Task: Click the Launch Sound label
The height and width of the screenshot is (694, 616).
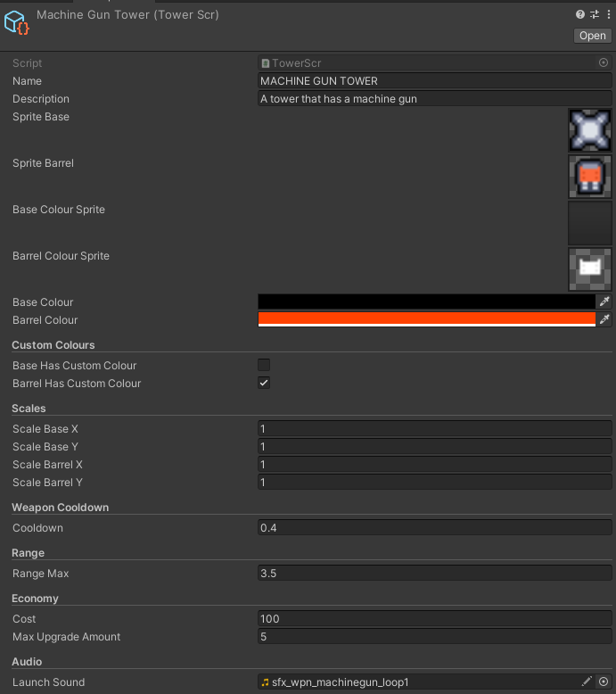Action: pyautogui.click(x=49, y=682)
